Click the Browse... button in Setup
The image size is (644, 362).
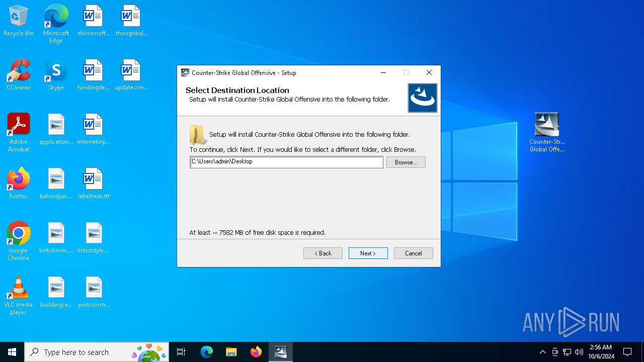406,162
